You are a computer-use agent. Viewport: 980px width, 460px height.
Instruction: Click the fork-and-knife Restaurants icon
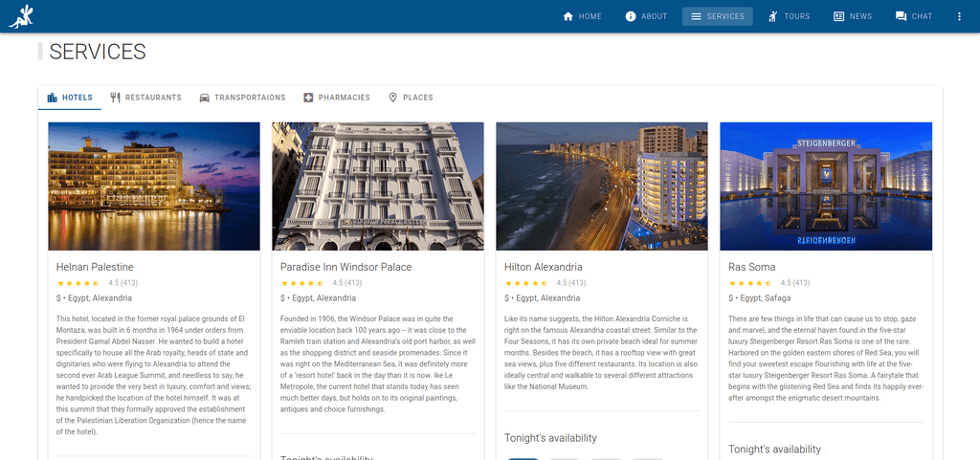click(x=115, y=98)
